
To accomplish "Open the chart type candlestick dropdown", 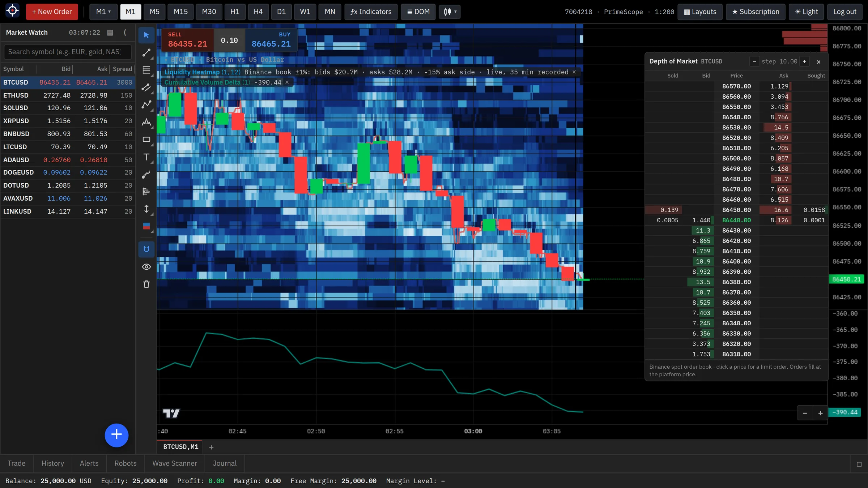I will coord(450,12).
